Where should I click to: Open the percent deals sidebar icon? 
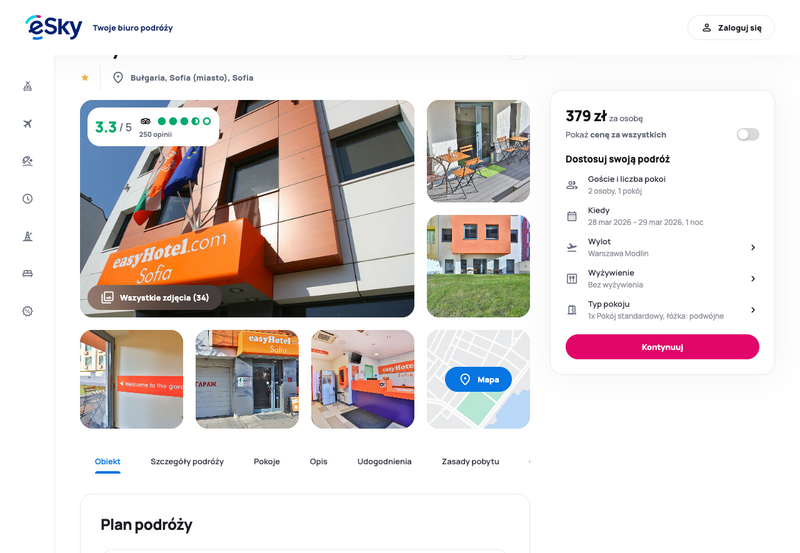tap(28, 311)
